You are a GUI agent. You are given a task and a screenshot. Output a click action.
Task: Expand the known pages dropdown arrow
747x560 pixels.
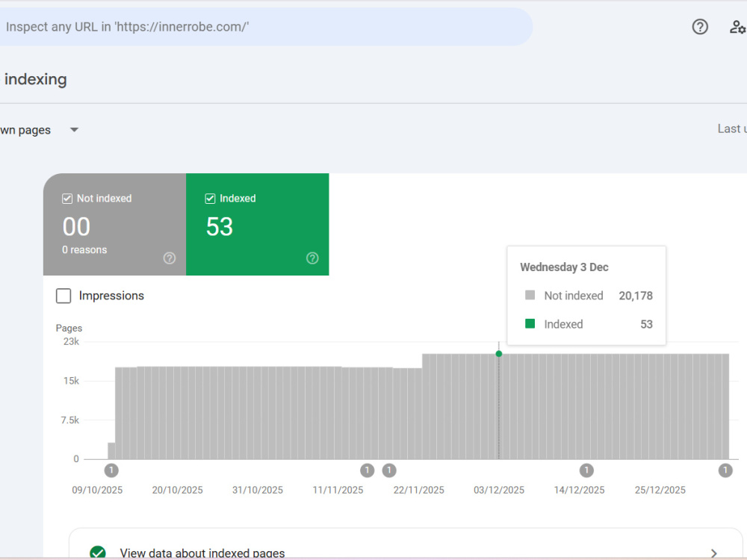tap(74, 129)
